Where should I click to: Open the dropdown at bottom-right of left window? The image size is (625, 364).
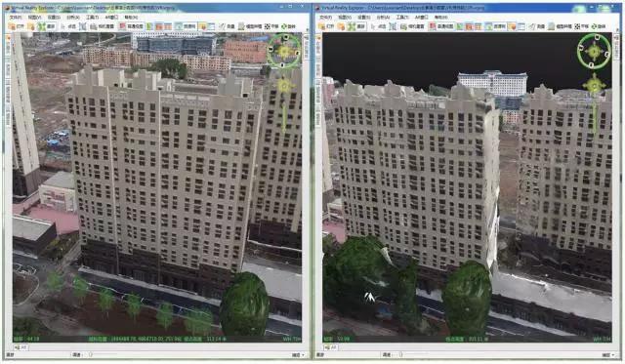pos(298,355)
